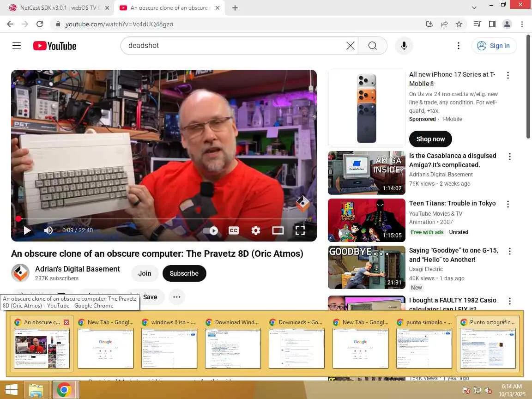This screenshot has width=532, height=399.
Task: Open the iPhone 17 ad image
Action: coord(366,108)
